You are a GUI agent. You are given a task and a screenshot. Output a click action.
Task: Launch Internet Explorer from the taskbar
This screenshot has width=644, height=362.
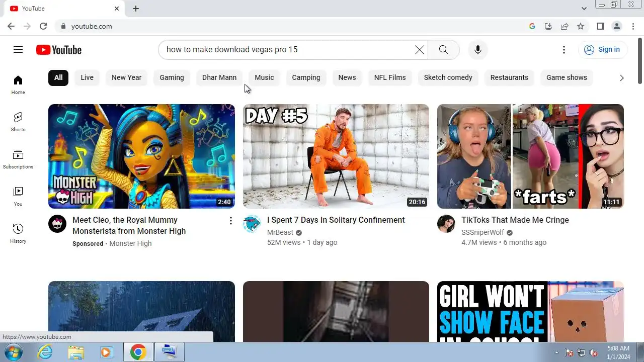45,352
